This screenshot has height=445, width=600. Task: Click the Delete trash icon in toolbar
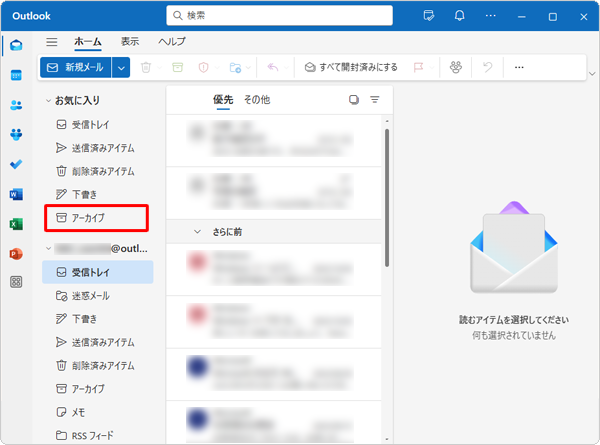click(x=146, y=68)
